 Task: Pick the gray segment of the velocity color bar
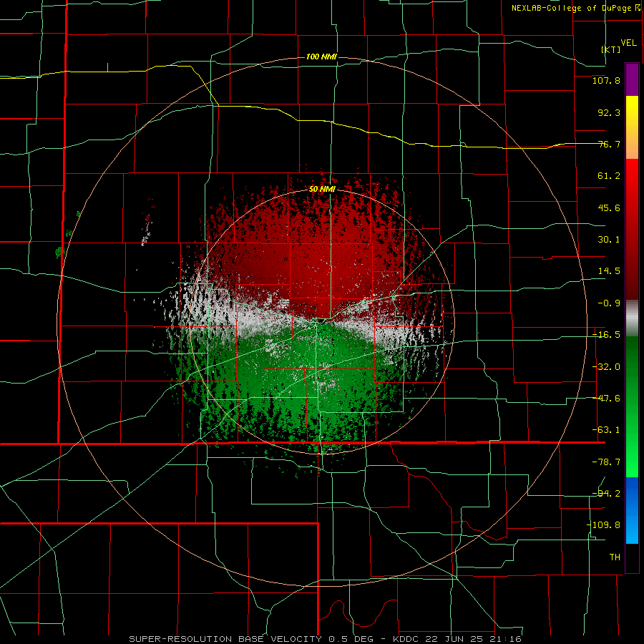[632, 318]
